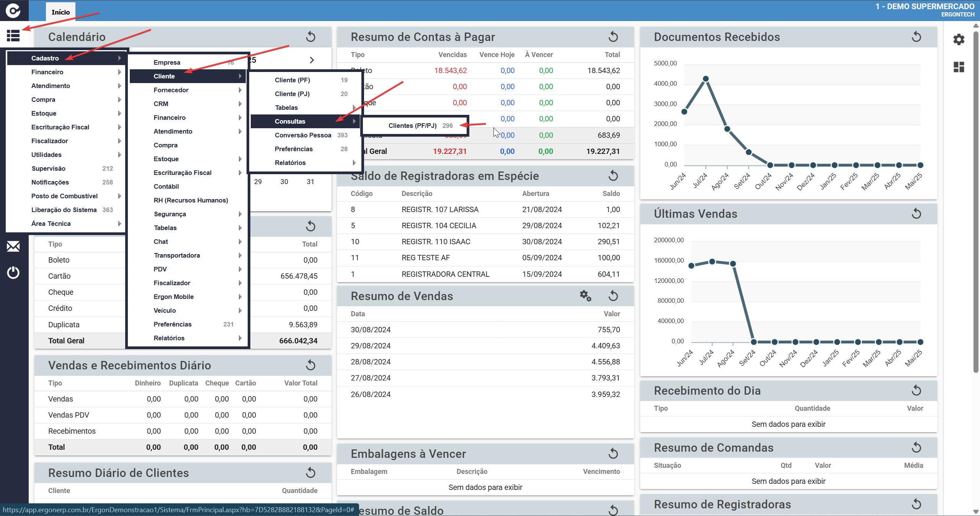Expand the Cadastro menu
Image resolution: width=980 pixels, height=516 pixels.
66,58
